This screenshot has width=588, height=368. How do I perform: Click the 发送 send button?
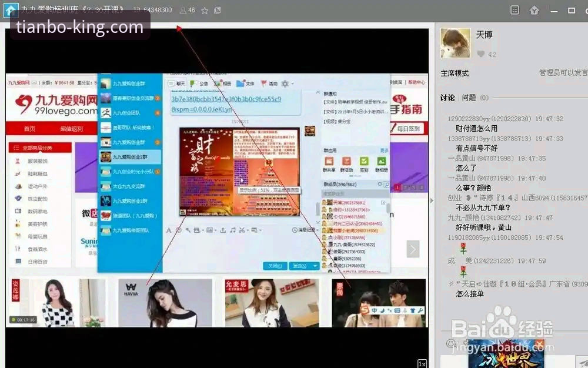click(x=300, y=266)
